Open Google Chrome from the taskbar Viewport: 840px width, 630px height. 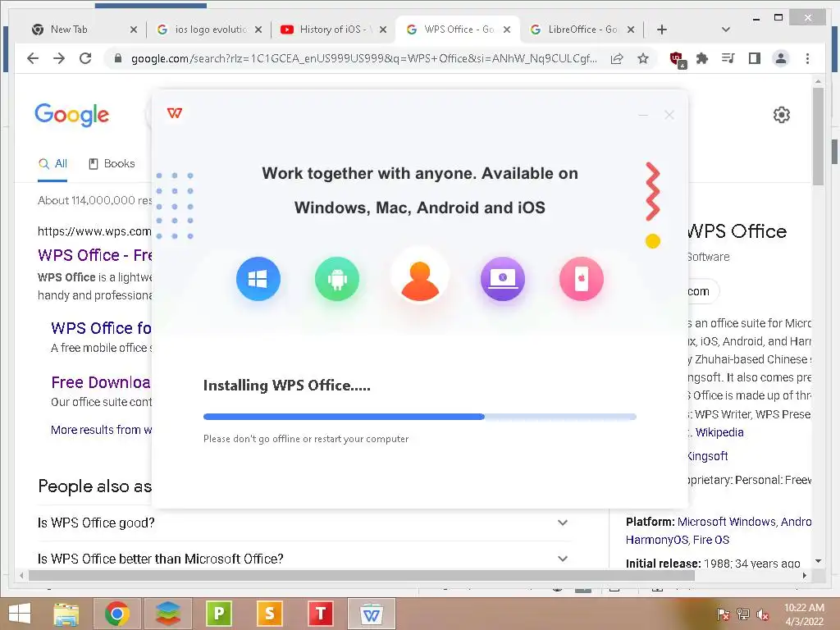coord(116,614)
